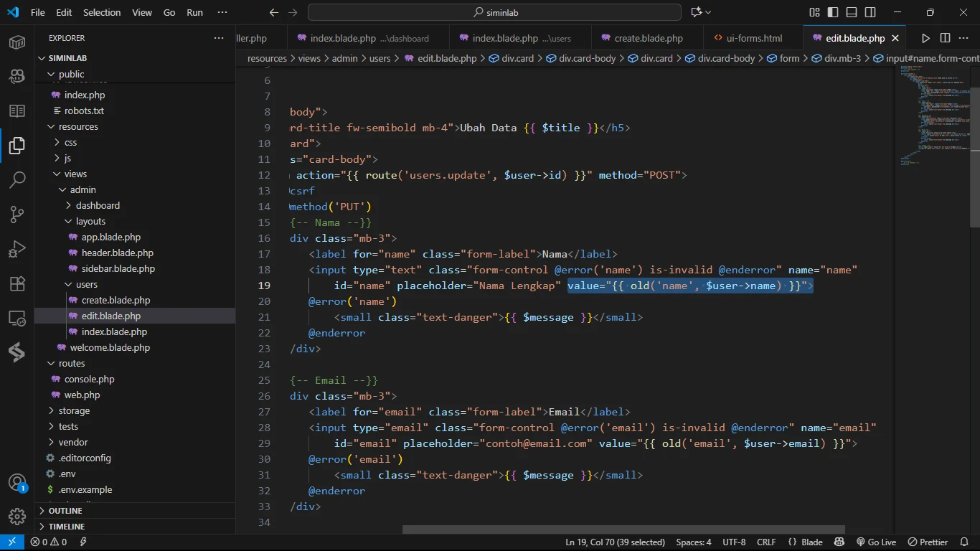Open the Remote Explorer view

tap(17, 318)
